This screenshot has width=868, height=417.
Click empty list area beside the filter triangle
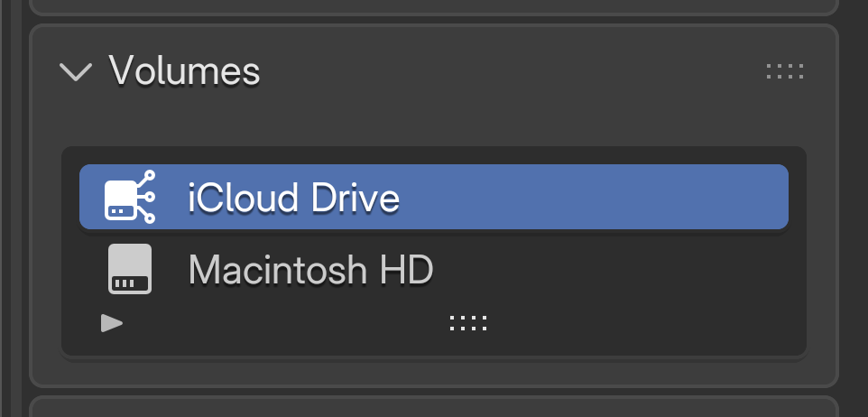pos(271,323)
